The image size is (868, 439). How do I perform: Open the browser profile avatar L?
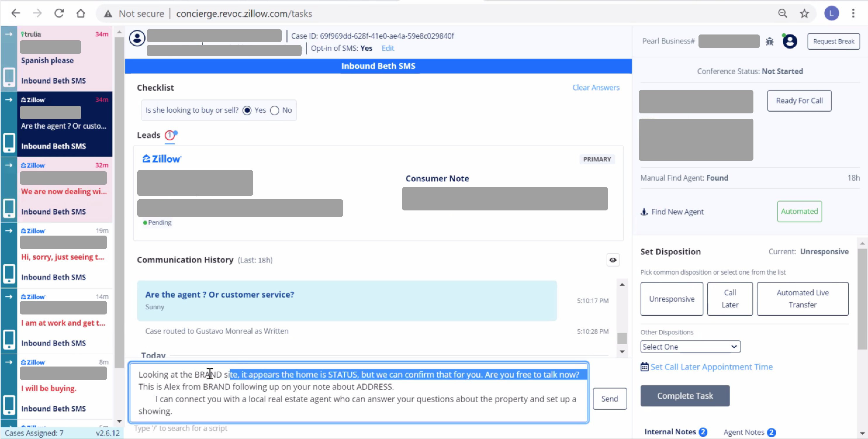831,13
